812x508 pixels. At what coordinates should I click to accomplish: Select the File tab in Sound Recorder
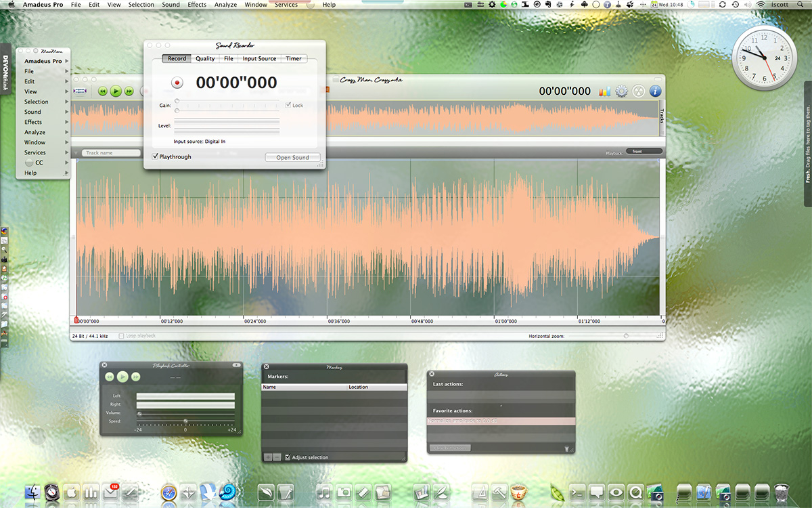[229, 58]
